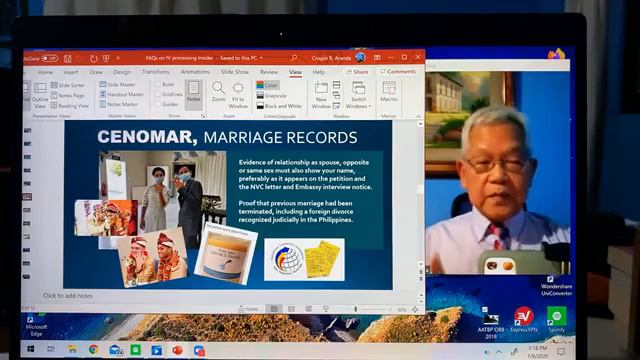The height and width of the screenshot is (360, 640).
Task: Switch to Outline View
Action: pos(40,95)
